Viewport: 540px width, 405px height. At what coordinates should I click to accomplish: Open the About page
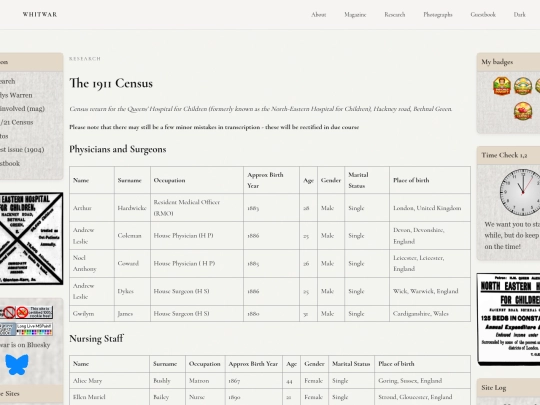(x=319, y=14)
